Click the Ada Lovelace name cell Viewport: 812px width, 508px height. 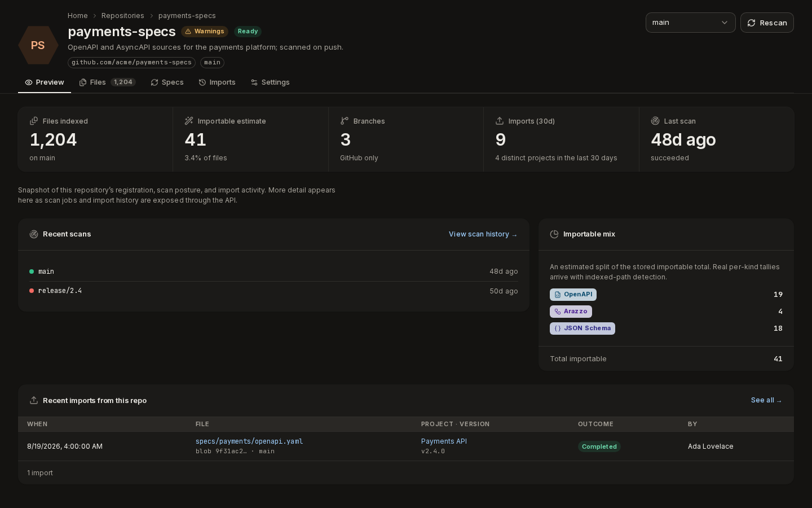click(710, 446)
